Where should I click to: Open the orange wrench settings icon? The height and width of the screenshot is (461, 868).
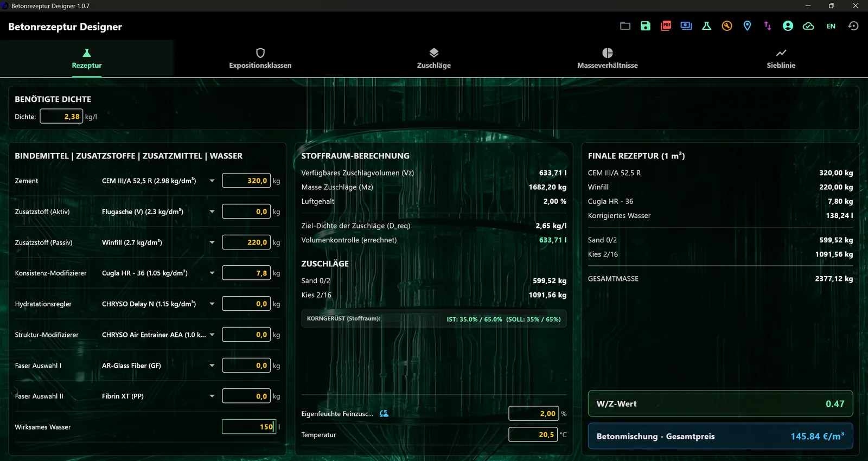(727, 26)
